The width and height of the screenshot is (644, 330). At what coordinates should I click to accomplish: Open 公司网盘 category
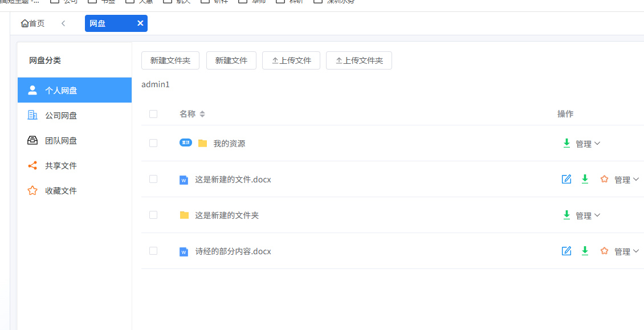tap(74, 116)
